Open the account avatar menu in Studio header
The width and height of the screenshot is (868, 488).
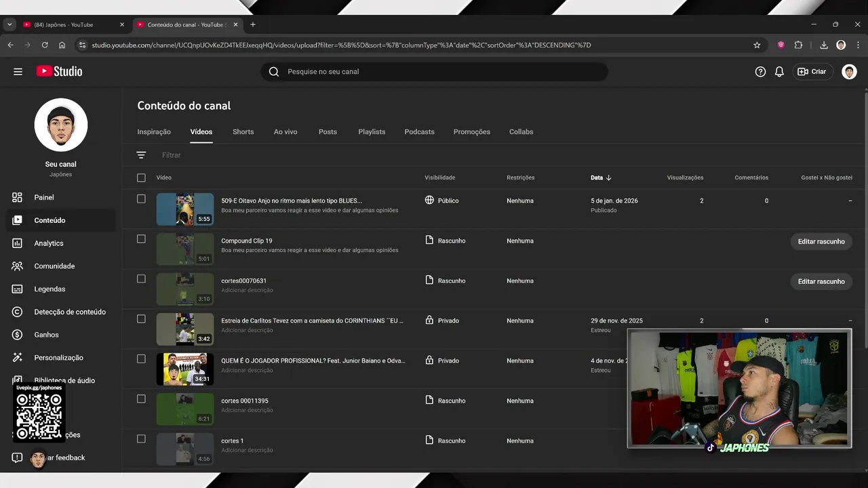click(x=849, y=72)
